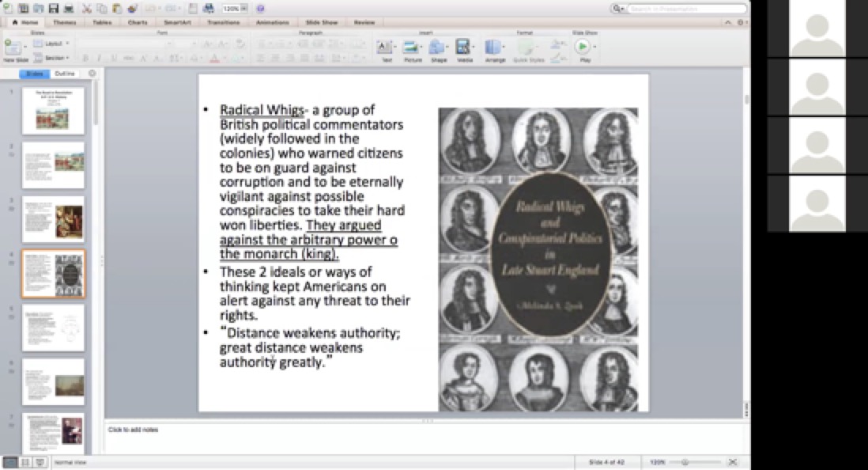Click the Cut scissors icon
868x470 pixels.
click(87, 9)
